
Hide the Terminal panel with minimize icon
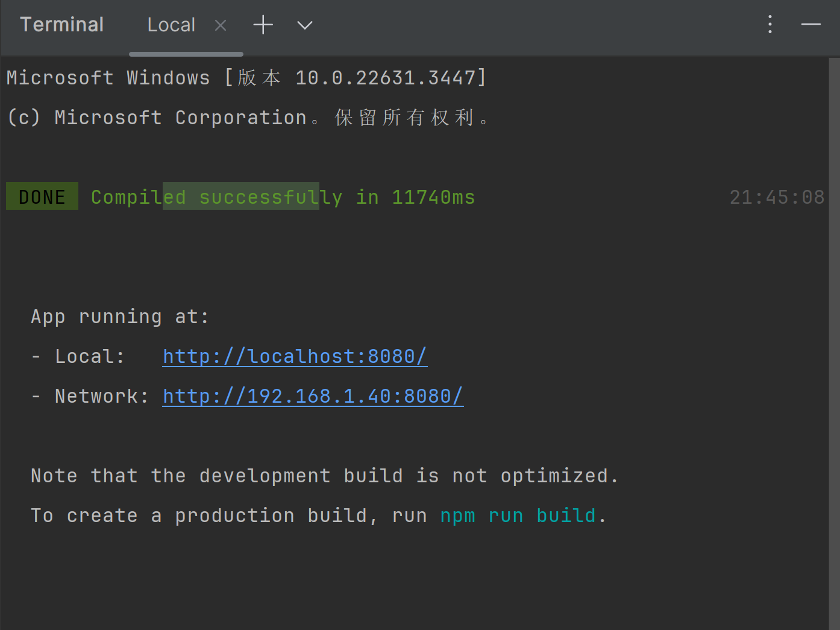click(811, 25)
